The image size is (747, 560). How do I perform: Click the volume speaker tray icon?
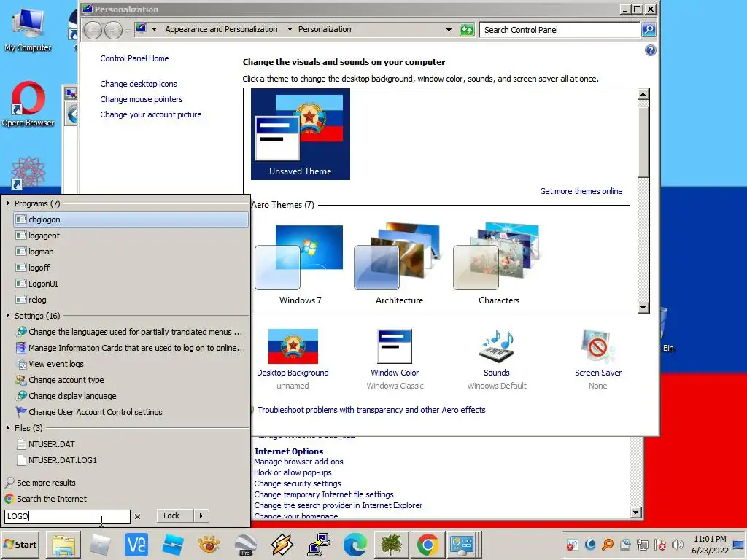point(677,544)
